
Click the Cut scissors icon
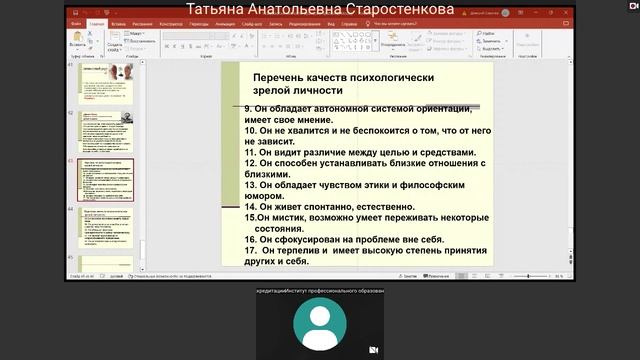click(x=90, y=34)
